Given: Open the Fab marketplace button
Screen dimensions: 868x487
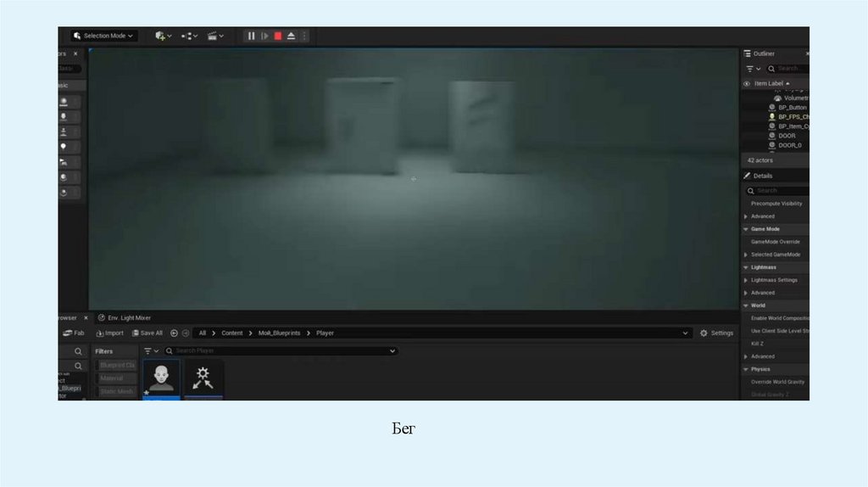Looking at the screenshot, I should pos(74,333).
